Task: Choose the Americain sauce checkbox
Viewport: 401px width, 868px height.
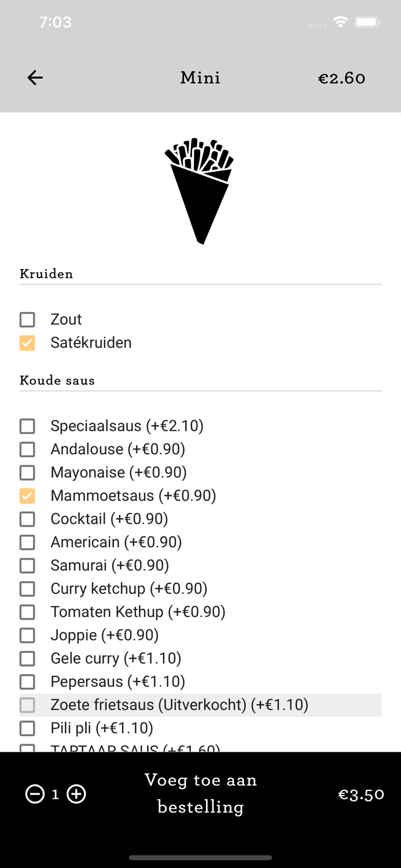Action: click(27, 542)
